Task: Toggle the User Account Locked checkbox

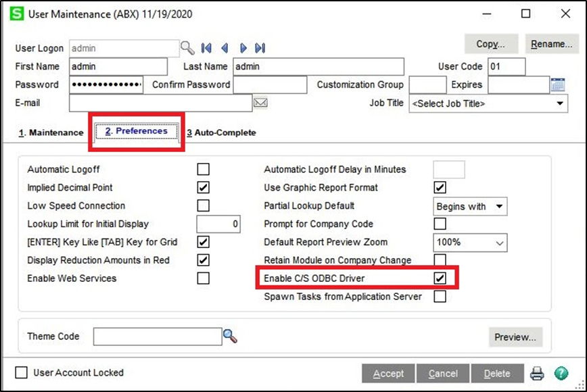Action: [22, 372]
